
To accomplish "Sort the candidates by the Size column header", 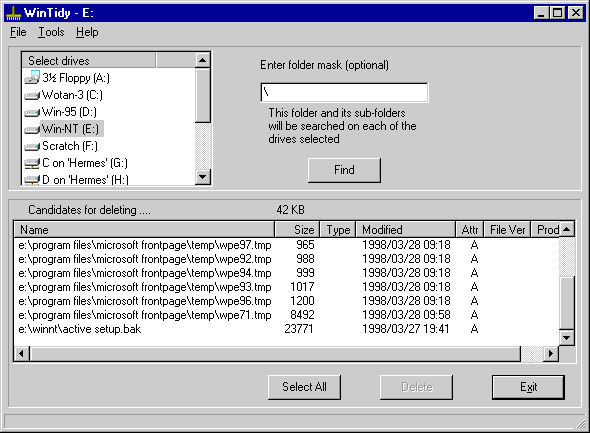I will [x=297, y=229].
